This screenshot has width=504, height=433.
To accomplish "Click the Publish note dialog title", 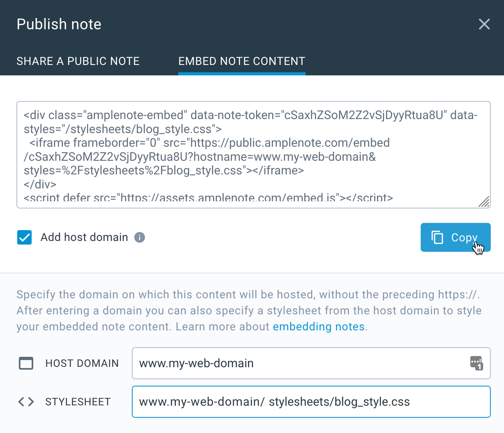I will 59,24.
